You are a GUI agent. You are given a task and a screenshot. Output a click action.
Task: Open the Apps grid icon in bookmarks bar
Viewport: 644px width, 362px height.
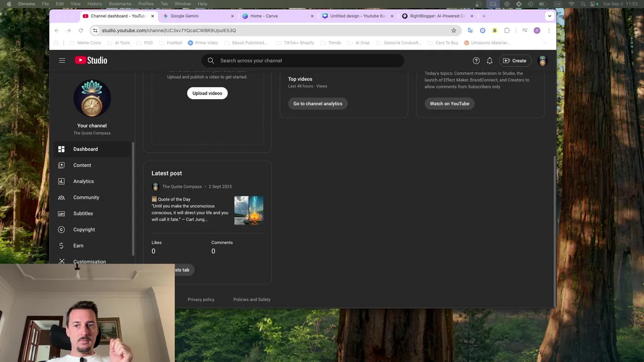[56, 43]
